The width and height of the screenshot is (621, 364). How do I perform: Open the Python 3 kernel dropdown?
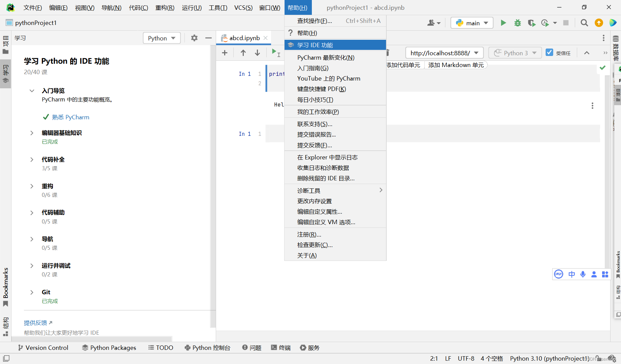[x=515, y=53]
